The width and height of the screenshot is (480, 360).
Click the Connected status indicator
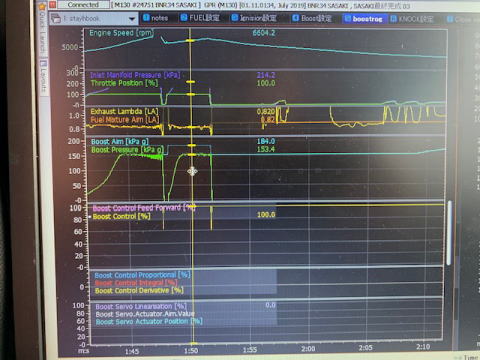point(83,5)
